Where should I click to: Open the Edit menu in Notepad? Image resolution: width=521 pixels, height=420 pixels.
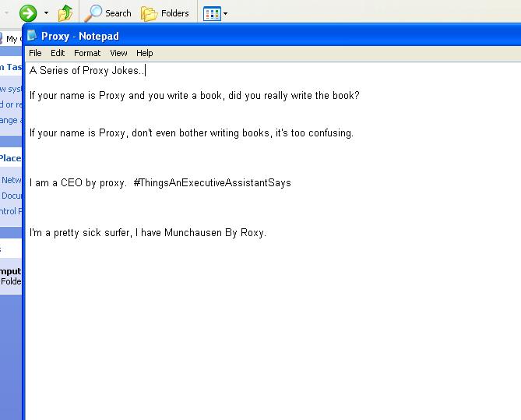click(x=58, y=53)
